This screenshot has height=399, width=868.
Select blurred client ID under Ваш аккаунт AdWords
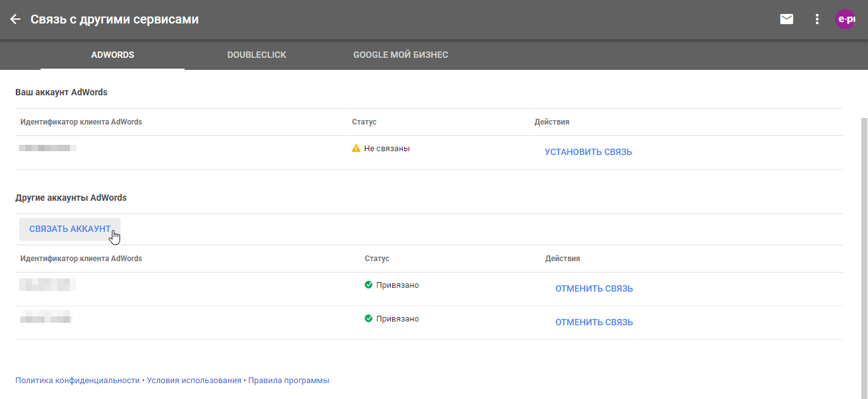(48, 149)
